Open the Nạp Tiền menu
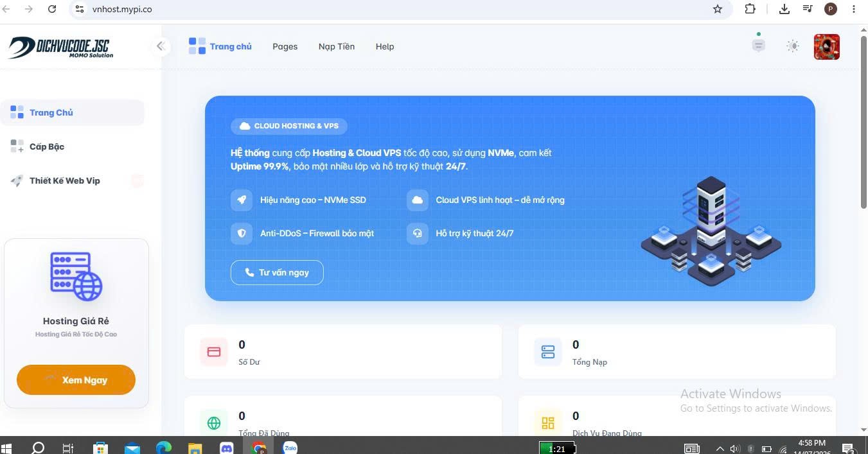The height and width of the screenshot is (454, 868). point(337,46)
